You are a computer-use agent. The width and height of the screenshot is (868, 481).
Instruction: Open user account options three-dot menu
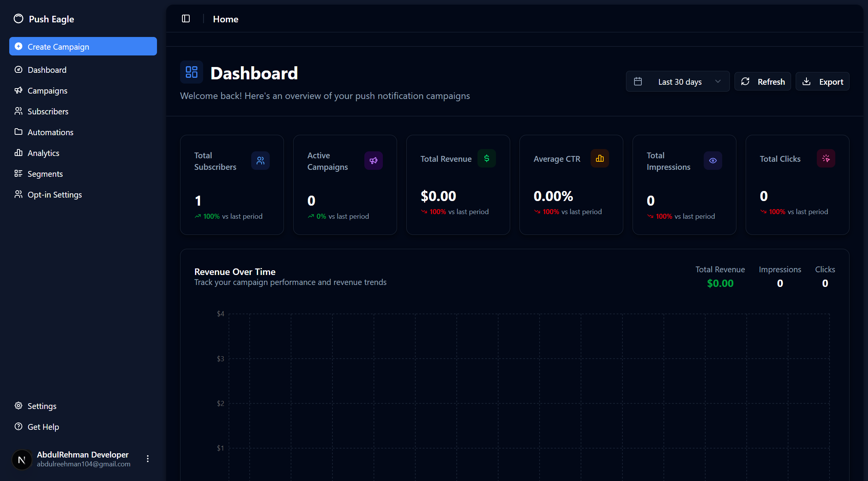(148, 459)
